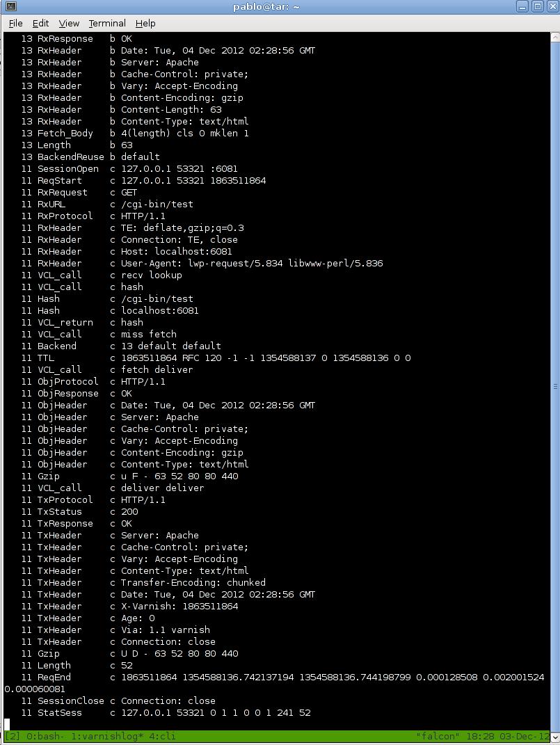Open the File menu

point(15,23)
